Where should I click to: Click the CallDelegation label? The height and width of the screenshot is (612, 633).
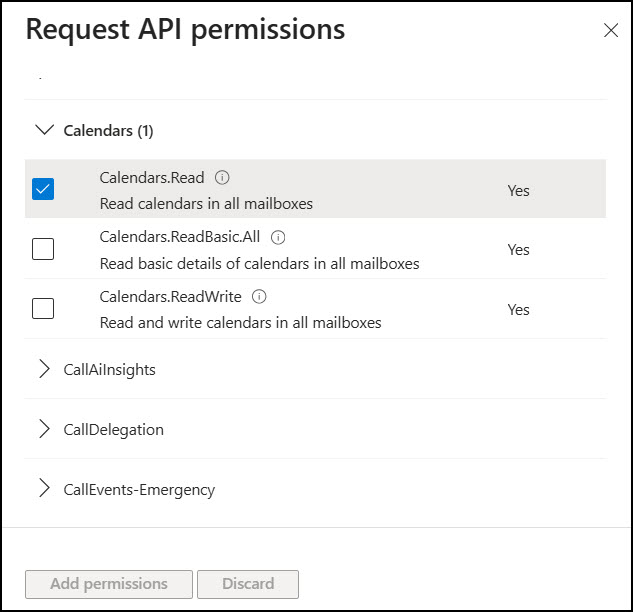113,429
